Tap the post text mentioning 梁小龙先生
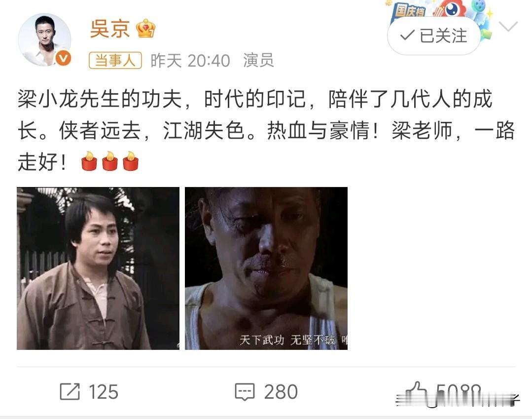532x419 pixels. [266, 131]
